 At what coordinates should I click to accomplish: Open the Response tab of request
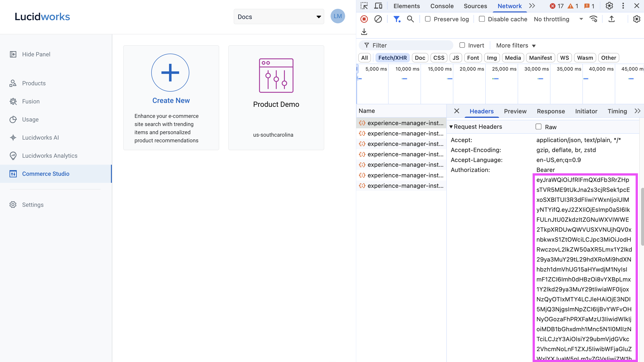pyautogui.click(x=551, y=111)
